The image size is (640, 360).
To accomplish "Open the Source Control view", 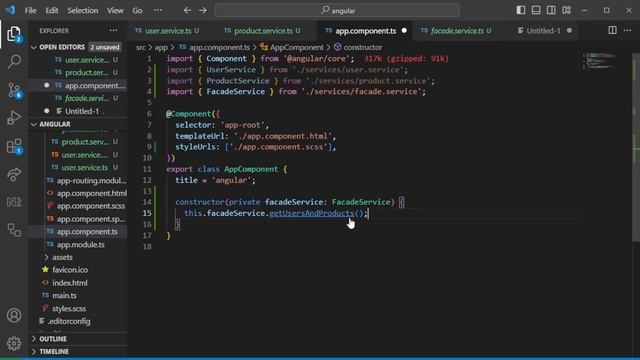I will [x=14, y=90].
